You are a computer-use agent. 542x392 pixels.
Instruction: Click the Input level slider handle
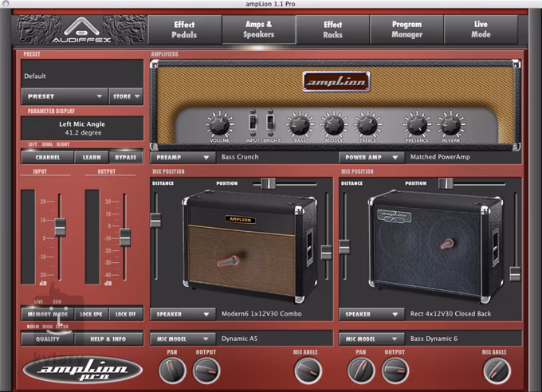click(59, 229)
